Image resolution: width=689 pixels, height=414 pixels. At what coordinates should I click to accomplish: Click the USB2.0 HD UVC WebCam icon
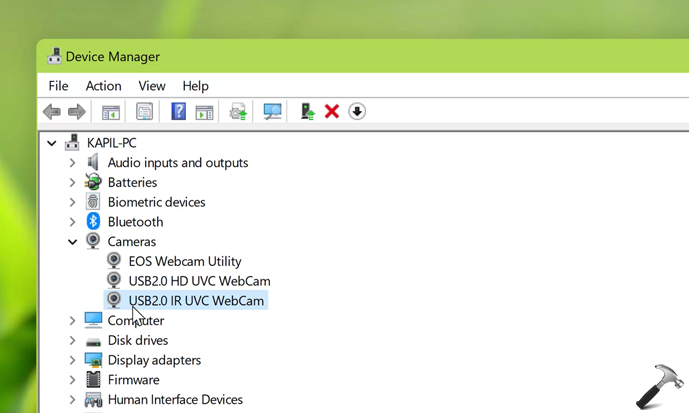pyautogui.click(x=114, y=280)
